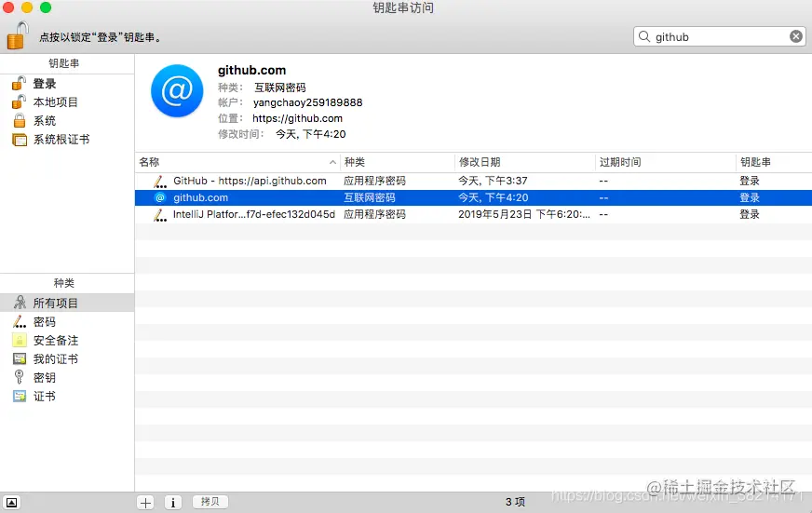This screenshot has width=812, height=513.
Task: Select the GitHub - https://api.github.com row
Action: pos(473,181)
